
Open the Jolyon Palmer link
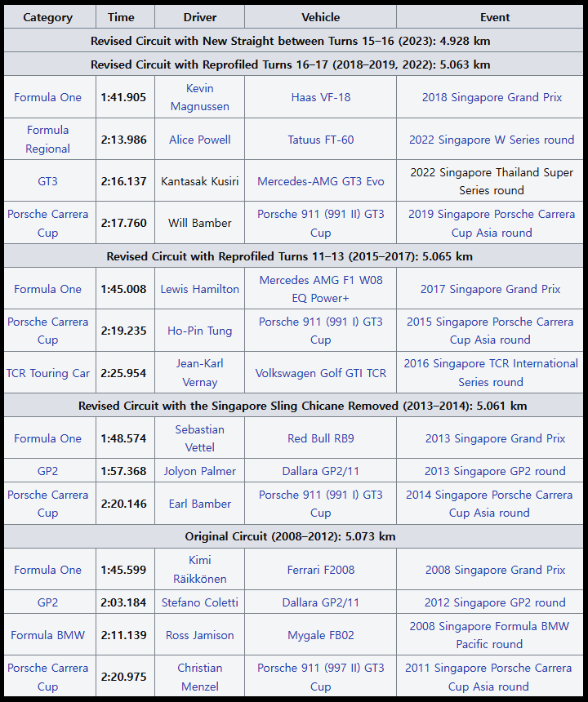click(x=200, y=471)
